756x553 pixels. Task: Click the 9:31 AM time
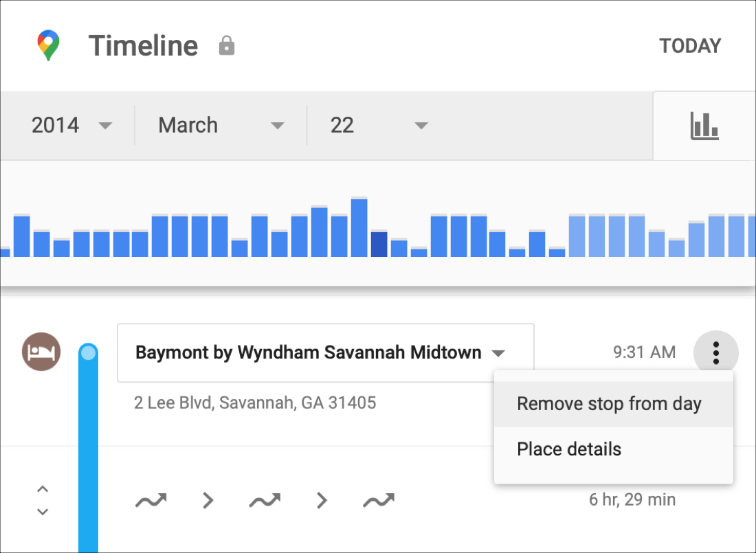(644, 352)
